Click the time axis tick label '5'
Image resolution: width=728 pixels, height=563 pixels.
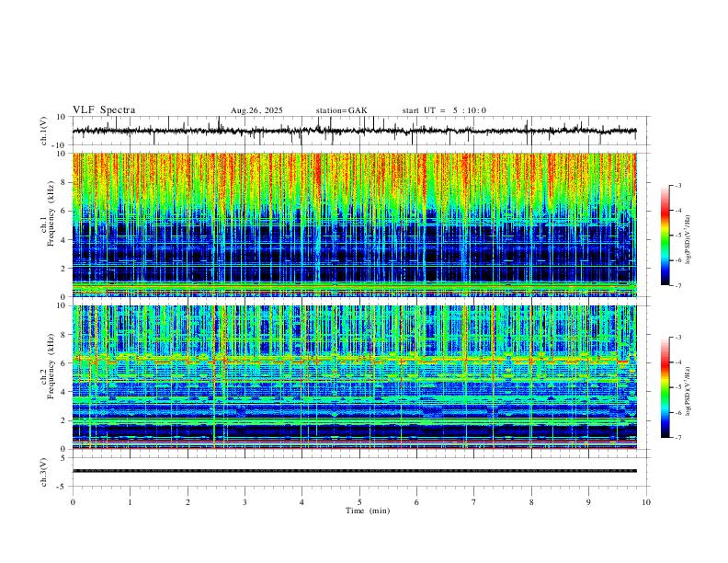(x=359, y=502)
